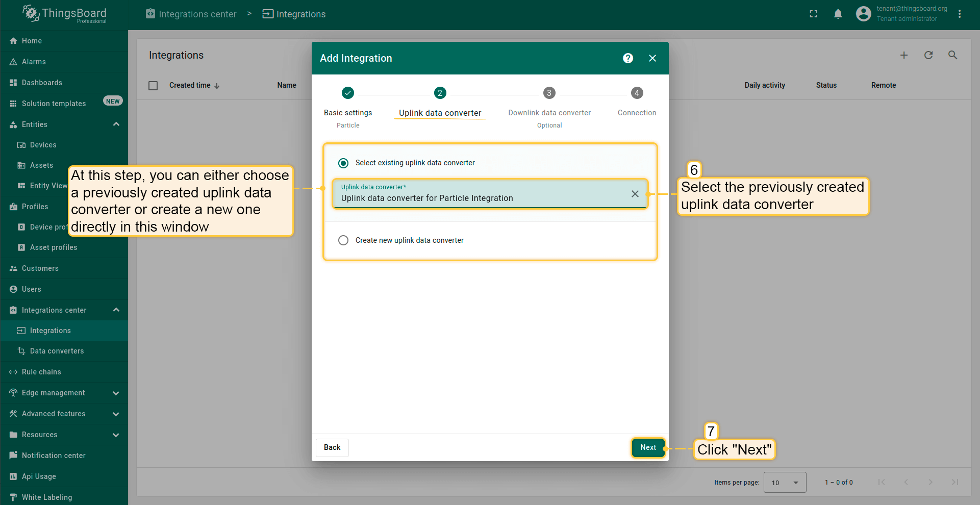The image size is (980, 505).
Task: Open items per page dropdown
Action: point(785,483)
